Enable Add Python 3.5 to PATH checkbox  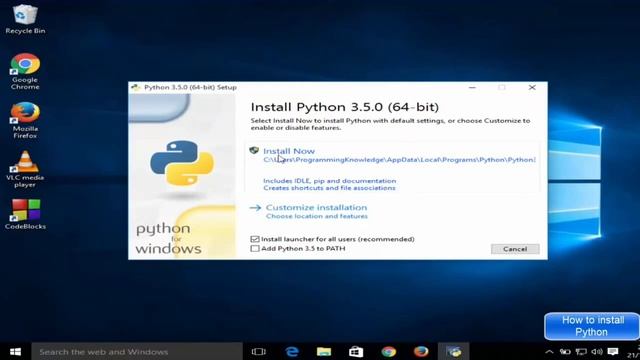pyautogui.click(x=255, y=248)
